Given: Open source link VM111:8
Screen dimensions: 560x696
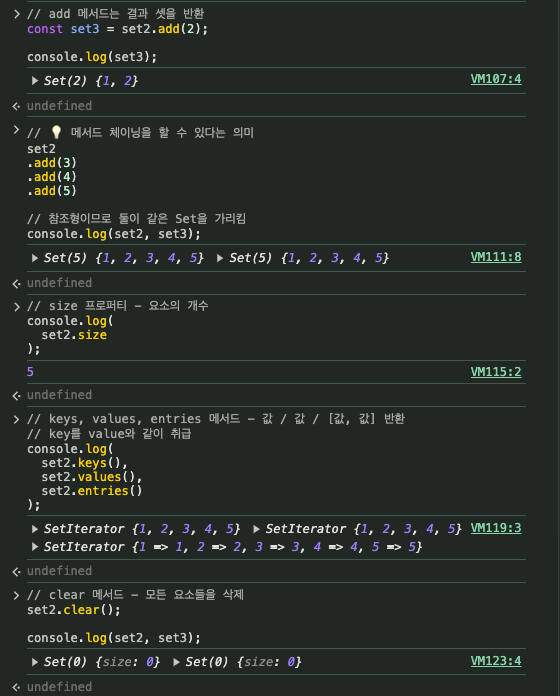Looking at the screenshot, I should [496, 257].
